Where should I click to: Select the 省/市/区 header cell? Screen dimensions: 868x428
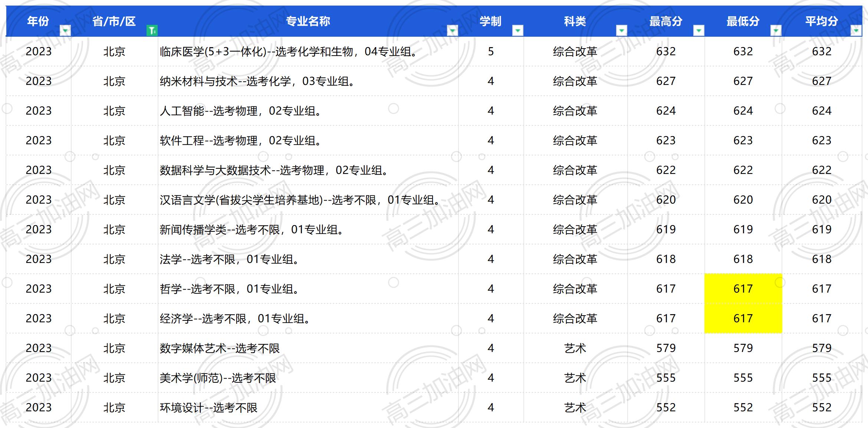[x=115, y=21]
